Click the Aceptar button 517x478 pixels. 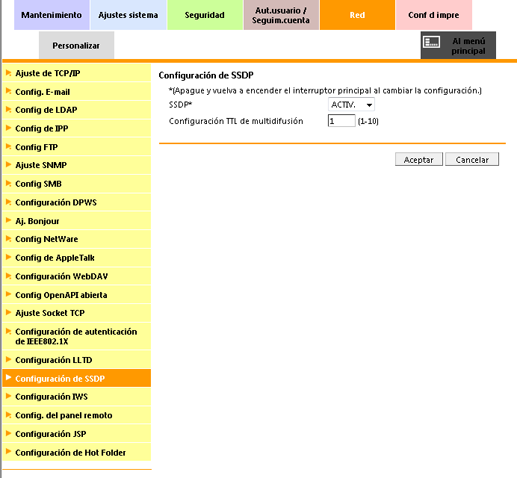(x=419, y=159)
